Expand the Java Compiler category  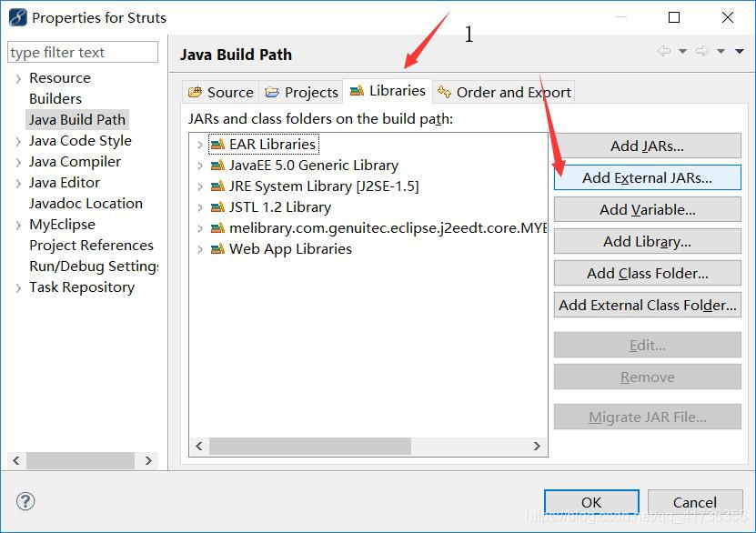[x=18, y=163]
